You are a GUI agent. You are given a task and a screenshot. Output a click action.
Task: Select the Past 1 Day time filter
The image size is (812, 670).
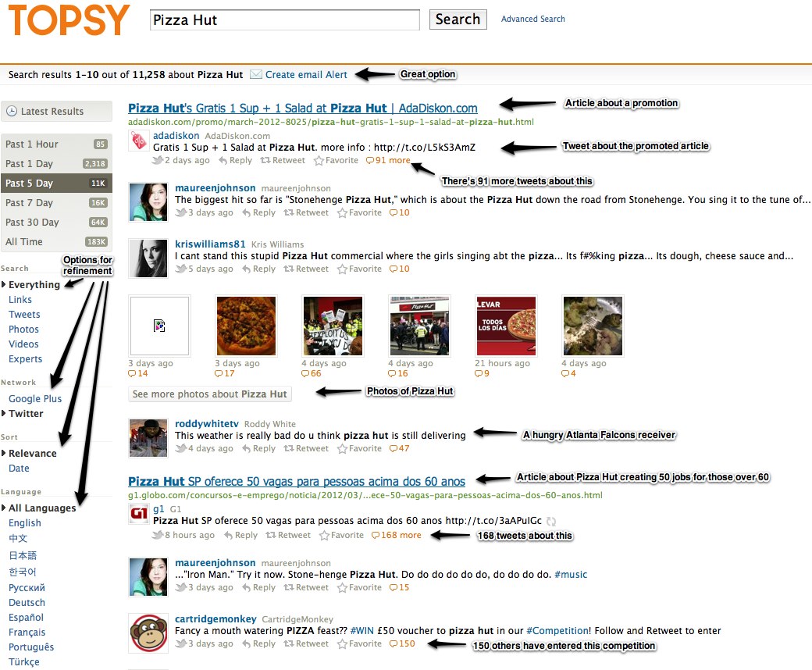point(56,164)
